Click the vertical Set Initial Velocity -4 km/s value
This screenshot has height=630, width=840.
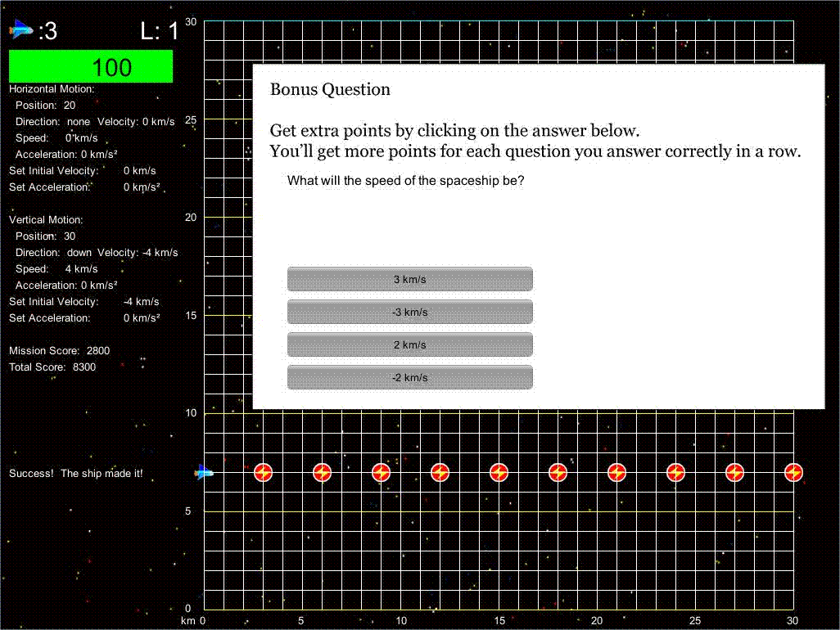(x=141, y=301)
